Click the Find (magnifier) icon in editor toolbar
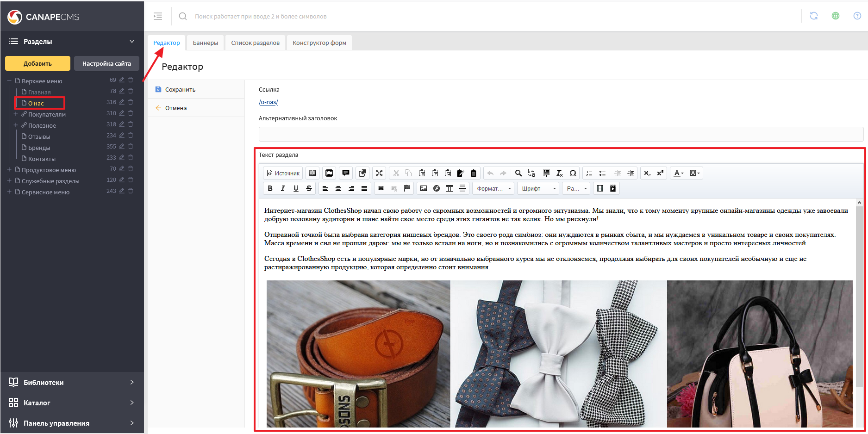 click(x=518, y=173)
